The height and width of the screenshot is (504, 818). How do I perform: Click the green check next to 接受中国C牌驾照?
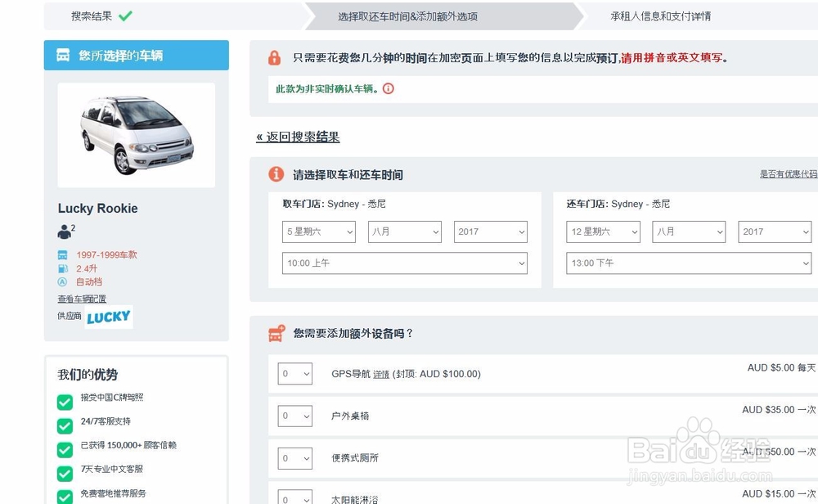pyautogui.click(x=65, y=403)
